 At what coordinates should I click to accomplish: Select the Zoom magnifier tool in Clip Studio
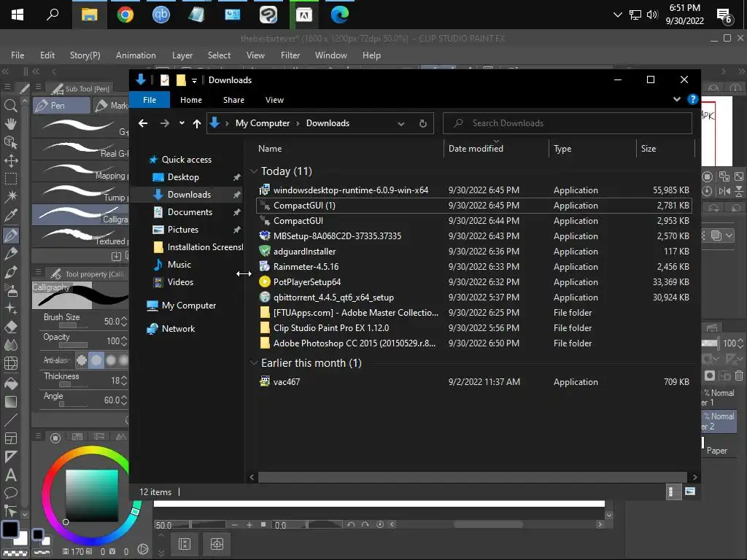pyautogui.click(x=10, y=106)
